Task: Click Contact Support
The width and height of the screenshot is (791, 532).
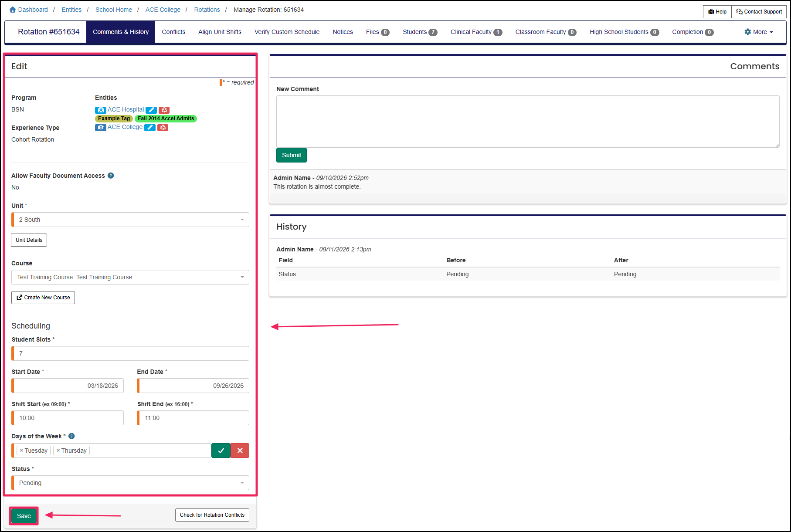Action: click(x=759, y=12)
